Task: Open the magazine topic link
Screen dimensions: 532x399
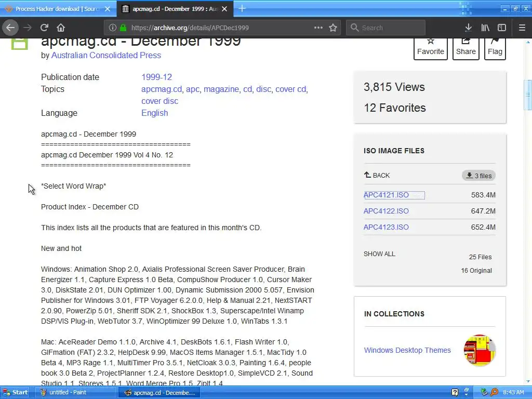Action: point(221,89)
